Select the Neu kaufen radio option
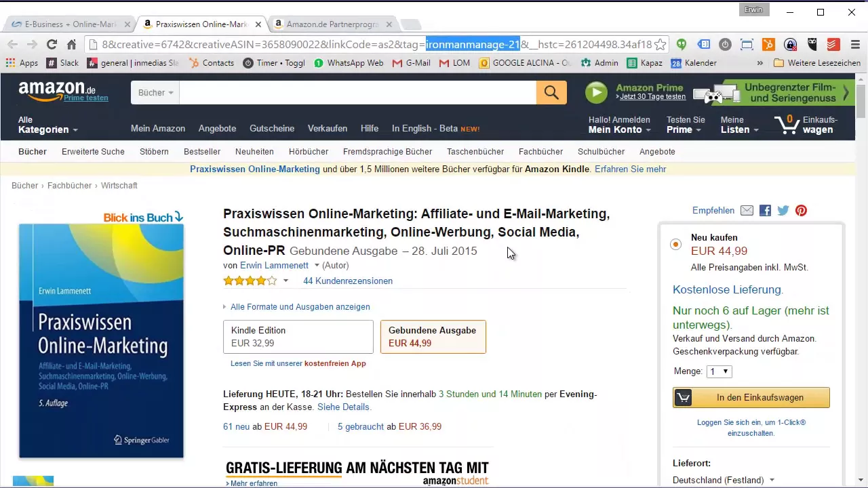The height and width of the screenshot is (488, 868). pyautogui.click(x=675, y=244)
